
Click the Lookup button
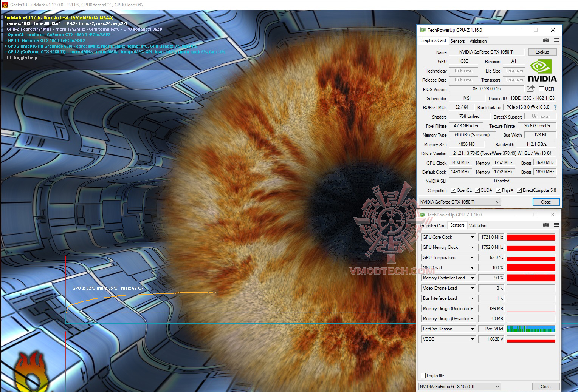click(x=542, y=52)
